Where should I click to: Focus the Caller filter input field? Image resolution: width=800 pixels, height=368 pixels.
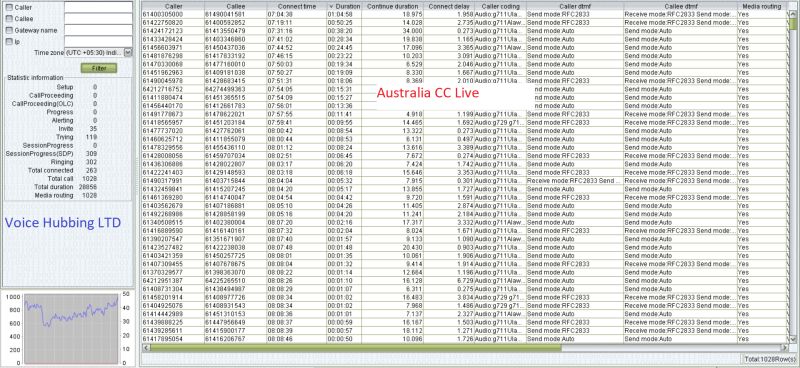tap(98, 7)
